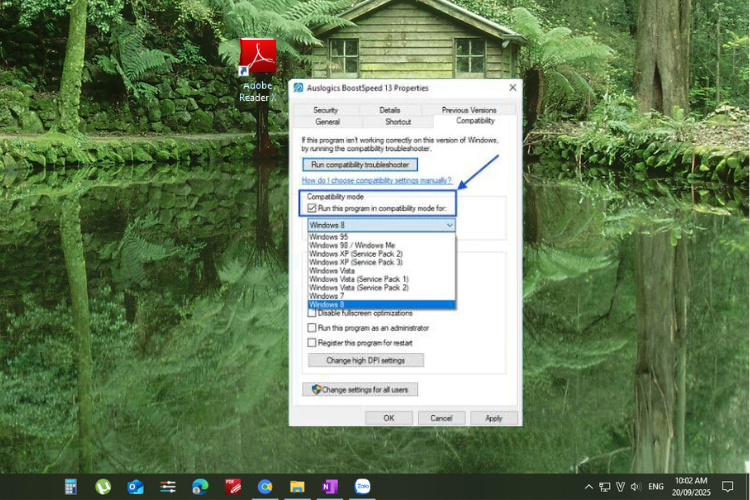Open the volume control tray icon
The width and height of the screenshot is (750, 500).
pyautogui.click(x=636, y=487)
